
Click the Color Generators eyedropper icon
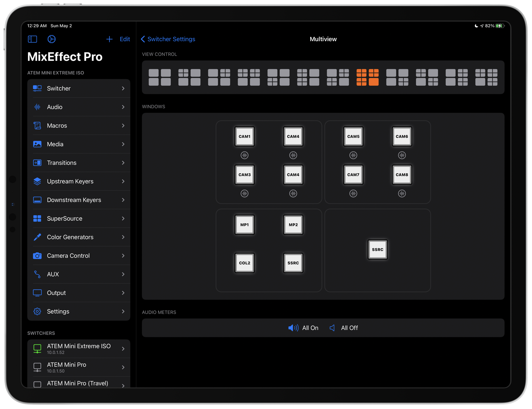pos(37,237)
